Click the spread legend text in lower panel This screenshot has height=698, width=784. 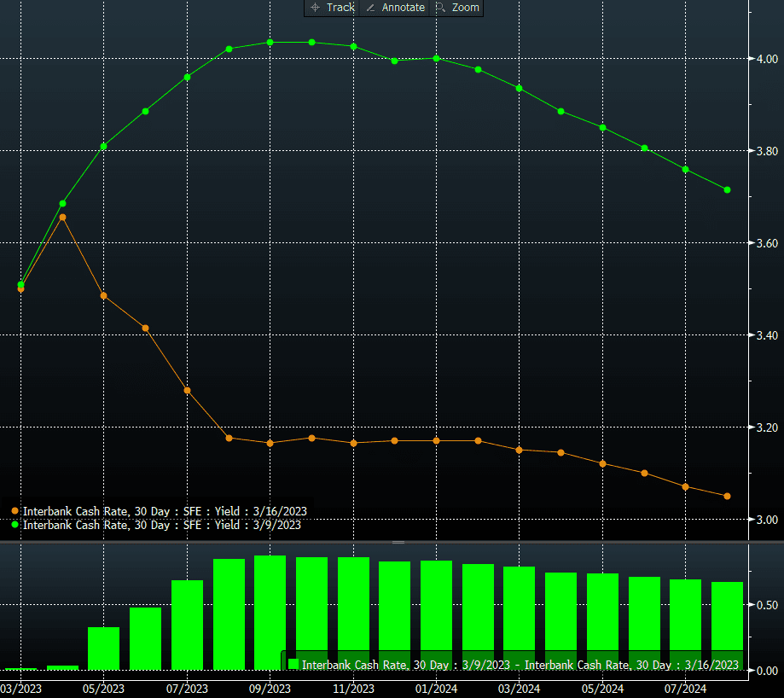coord(520,664)
